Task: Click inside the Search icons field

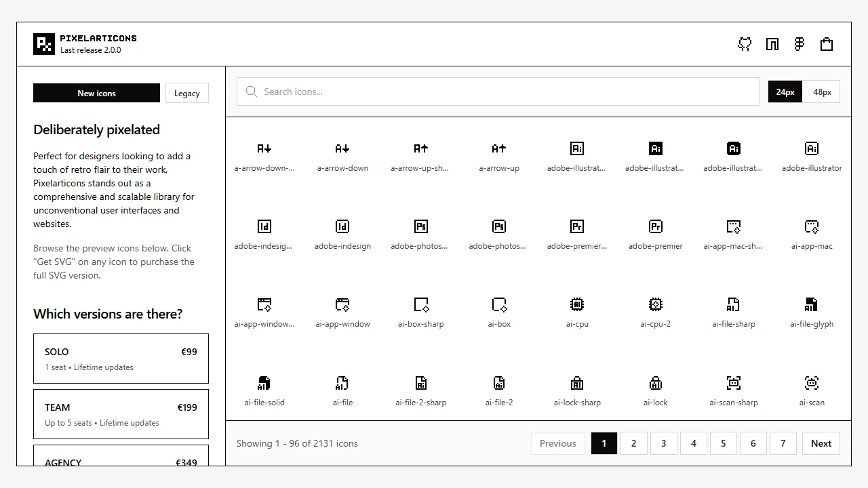Action: pyautogui.click(x=475, y=91)
